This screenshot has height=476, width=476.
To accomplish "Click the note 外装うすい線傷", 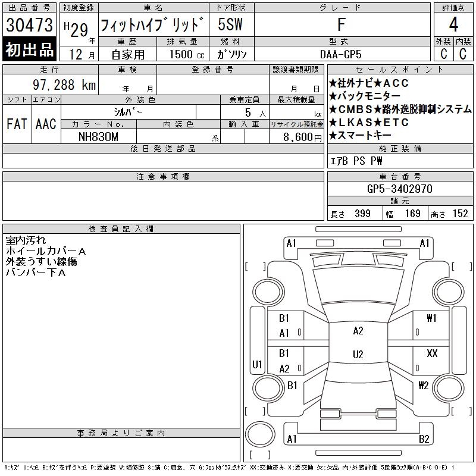I will tap(41, 262).
